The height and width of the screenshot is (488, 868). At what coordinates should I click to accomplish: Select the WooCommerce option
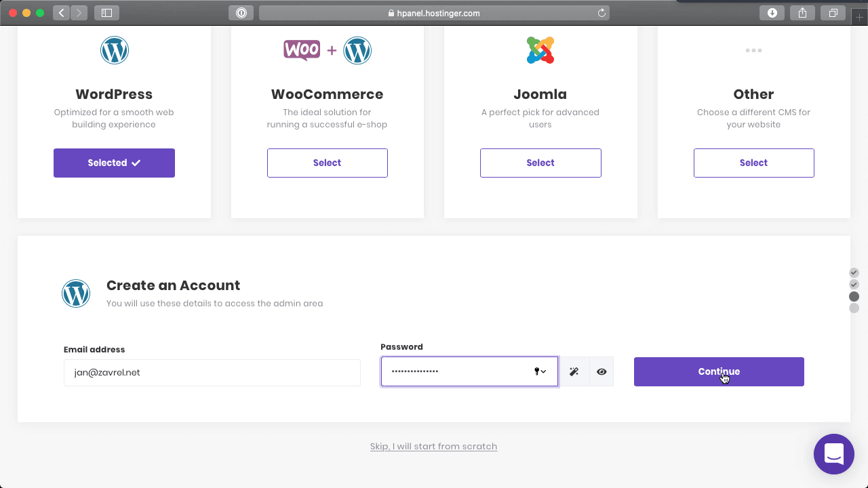[328, 163]
